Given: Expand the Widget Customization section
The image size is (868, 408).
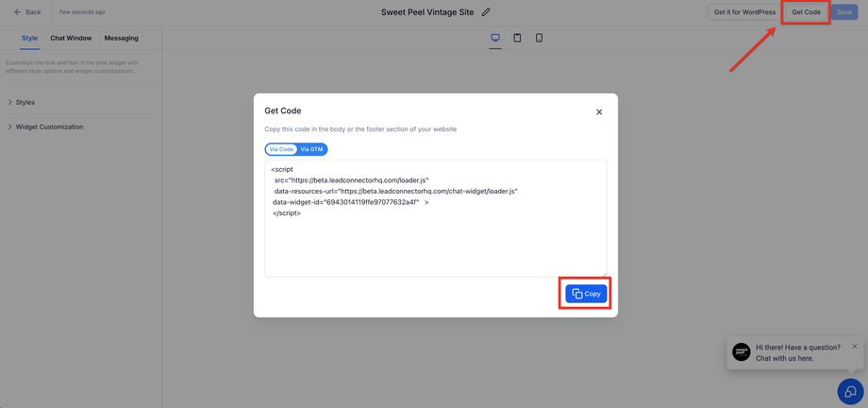Looking at the screenshot, I should pyautogui.click(x=49, y=127).
